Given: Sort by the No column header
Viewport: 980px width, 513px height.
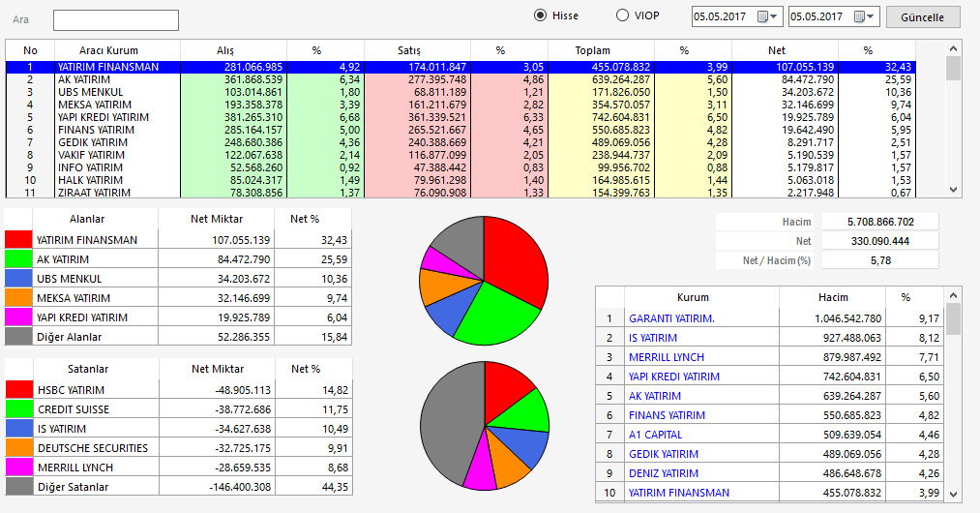Looking at the screenshot, I should 30,50.
